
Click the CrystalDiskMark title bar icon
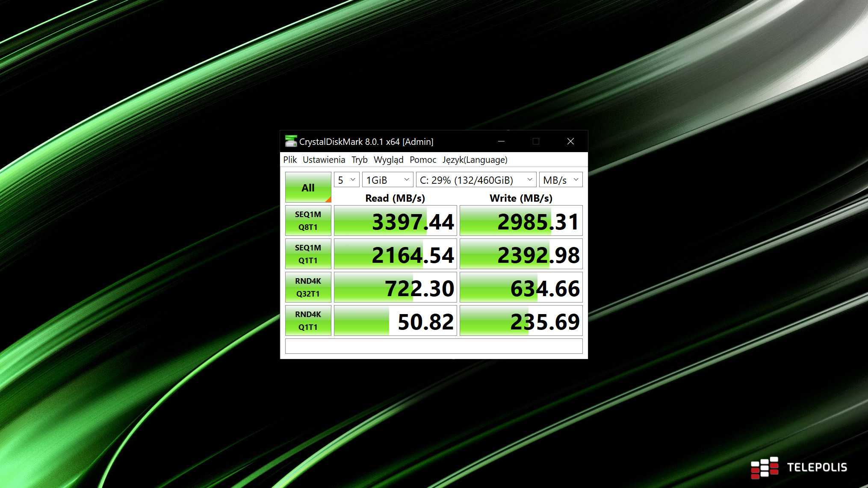(291, 141)
